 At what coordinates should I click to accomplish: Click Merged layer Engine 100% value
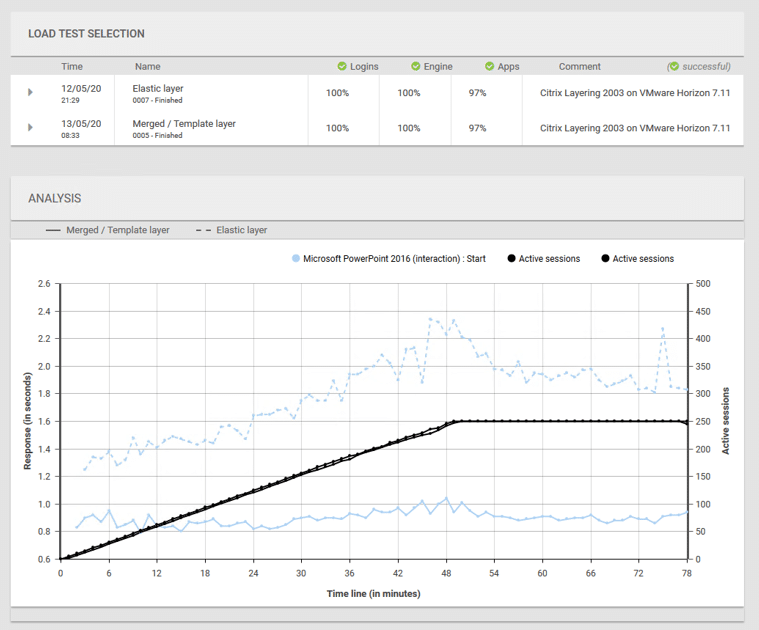tap(409, 128)
